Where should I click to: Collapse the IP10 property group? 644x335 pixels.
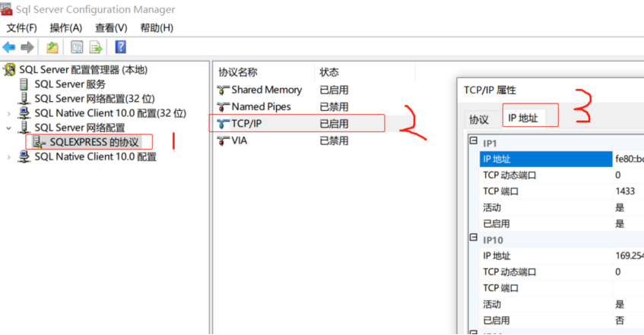(x=474, y=238)
